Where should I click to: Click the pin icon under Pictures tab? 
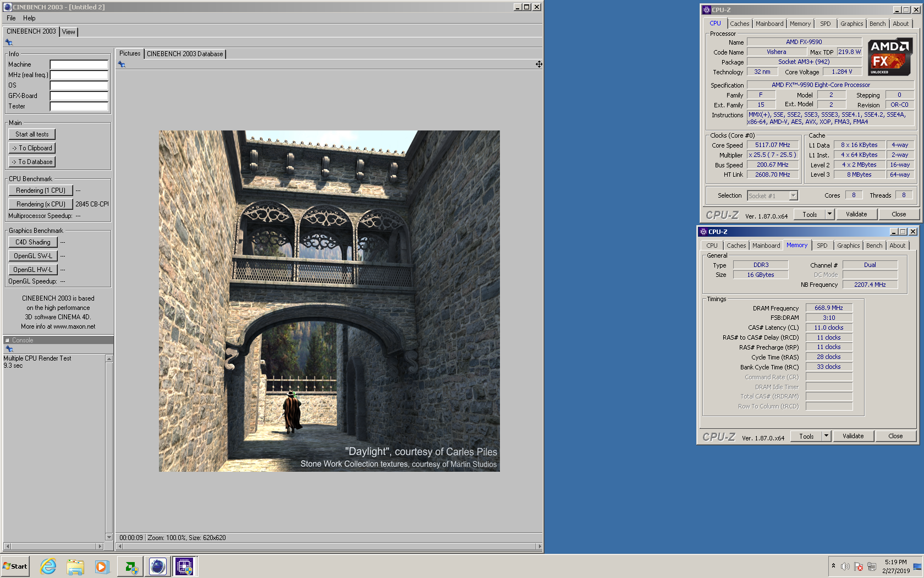122,64
